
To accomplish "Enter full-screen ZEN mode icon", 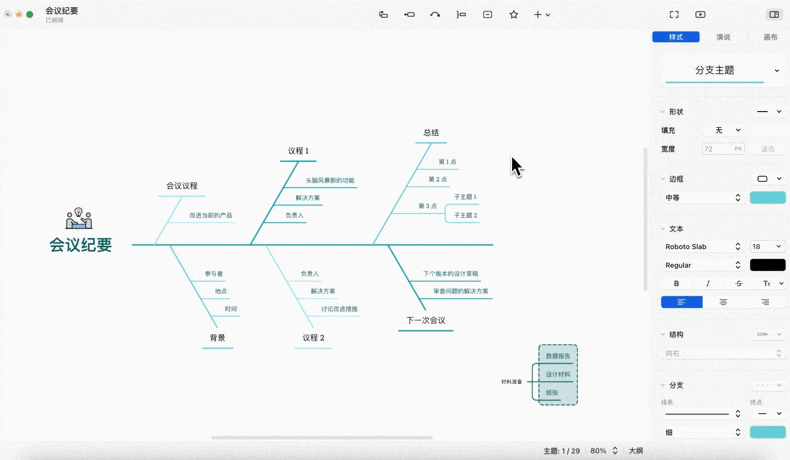I will 674,15.
